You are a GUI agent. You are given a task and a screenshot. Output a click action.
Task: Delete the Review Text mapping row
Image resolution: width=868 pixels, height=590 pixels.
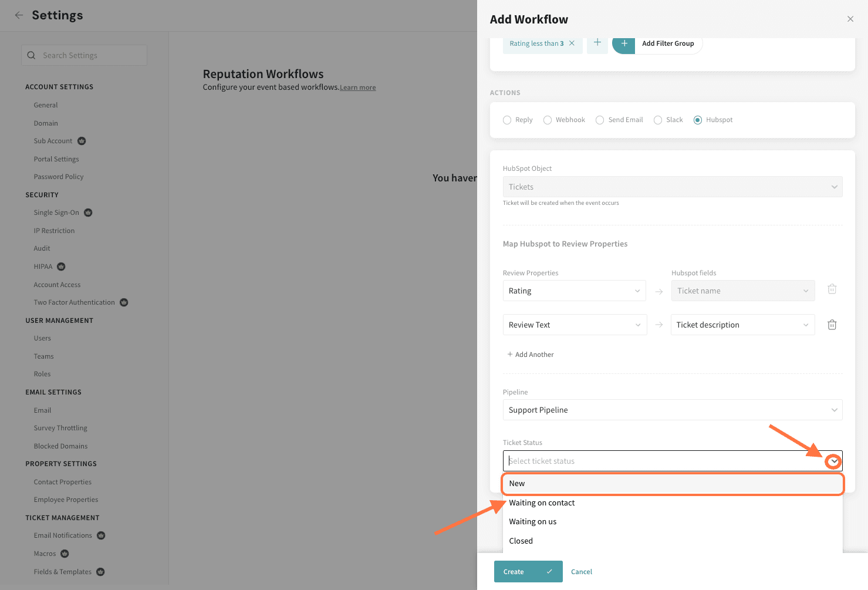[832, 325]
